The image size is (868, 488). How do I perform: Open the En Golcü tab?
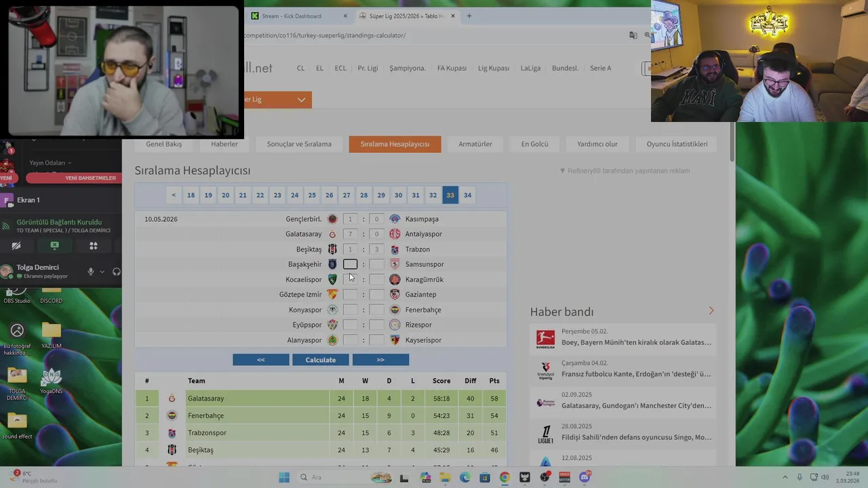click(x=534, y=144)
